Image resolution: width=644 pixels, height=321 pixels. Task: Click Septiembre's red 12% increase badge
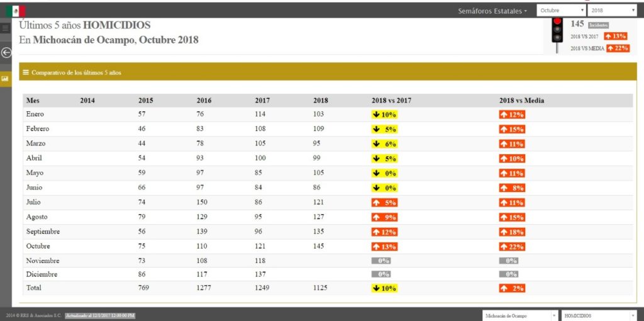pos(384,232)
